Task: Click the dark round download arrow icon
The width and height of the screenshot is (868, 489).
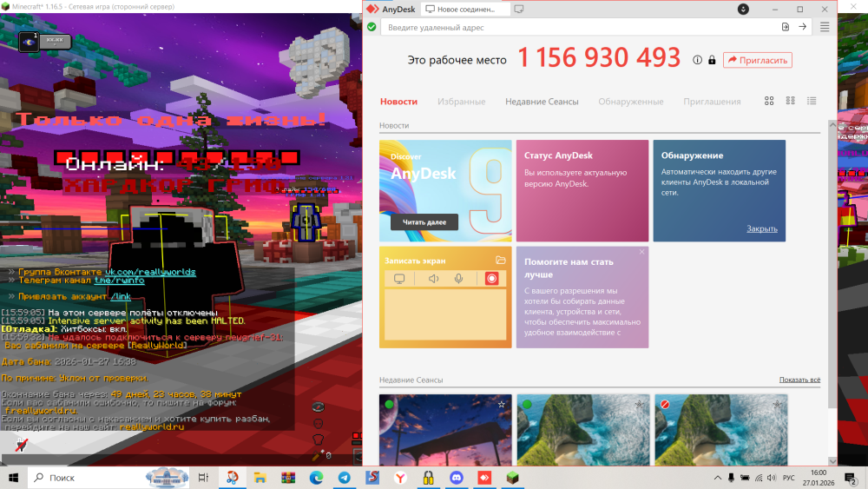Action: 744,9
